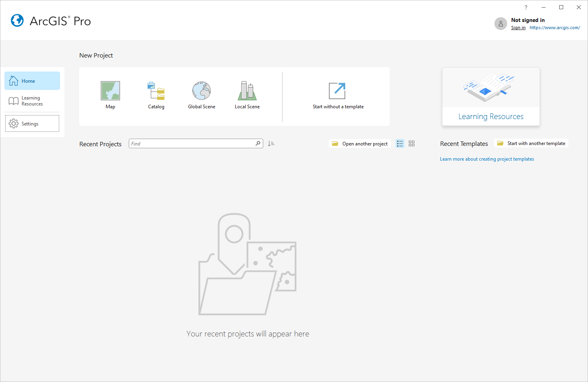Image resolution: width=588 pixels, height=382 pixels.
Task: Maximize the ArcGIS Pro window
Action: [x=561, y=7]
